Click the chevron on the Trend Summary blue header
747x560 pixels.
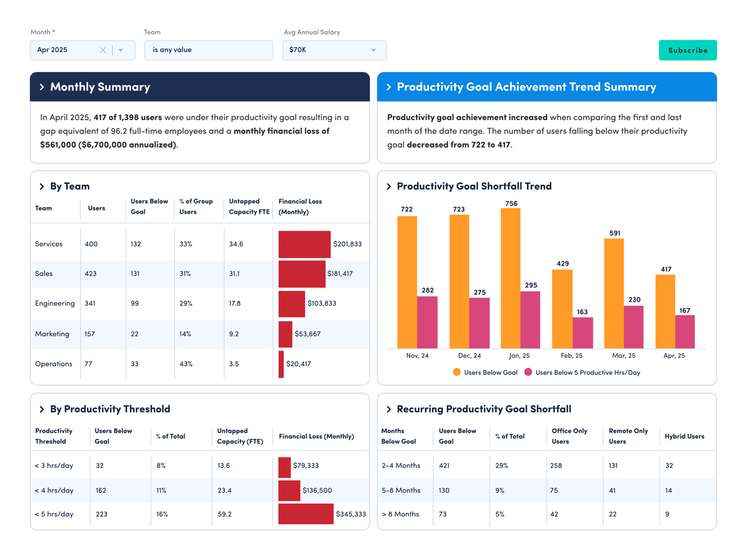pos(389,87)
